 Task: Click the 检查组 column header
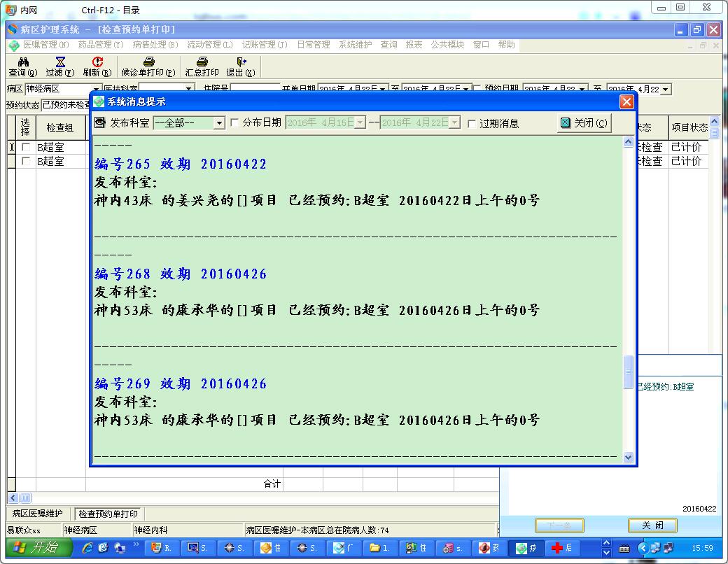60,127
